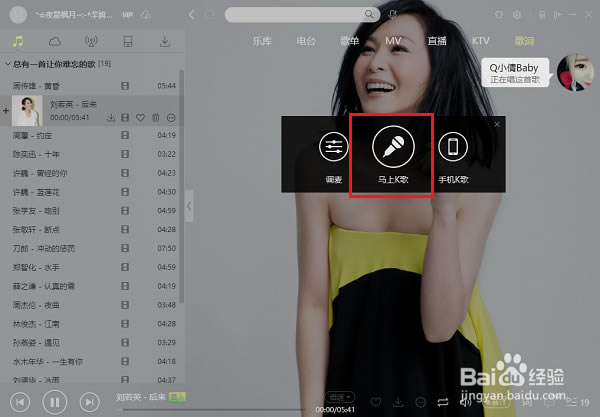The height and width of the screenshot is (417, 600).
Task: Close the karaoke options popup
Action: (497, 124)
